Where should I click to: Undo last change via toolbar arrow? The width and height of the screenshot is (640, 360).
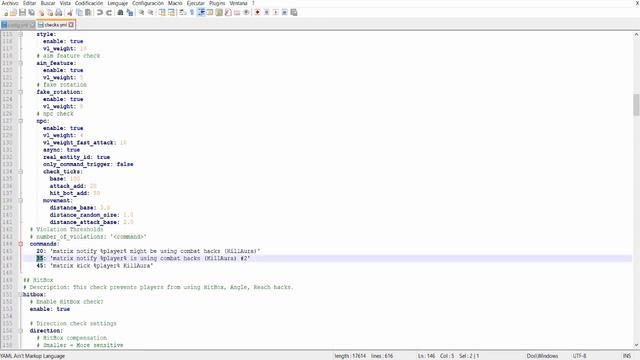pos(100,13)
